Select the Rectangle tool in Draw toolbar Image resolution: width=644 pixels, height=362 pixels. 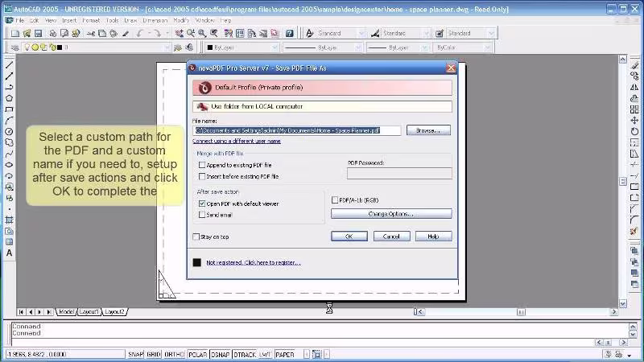point(9,109)
